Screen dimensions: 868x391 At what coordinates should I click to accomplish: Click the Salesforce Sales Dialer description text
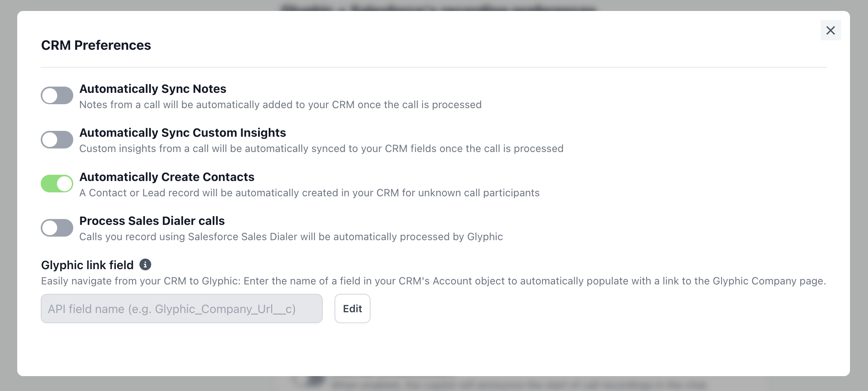tap(291, 237)
